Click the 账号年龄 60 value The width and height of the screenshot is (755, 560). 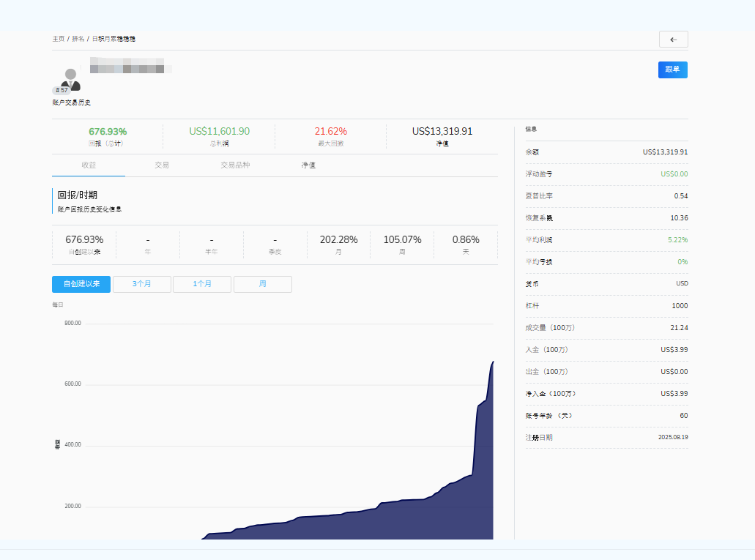point(684,416)
